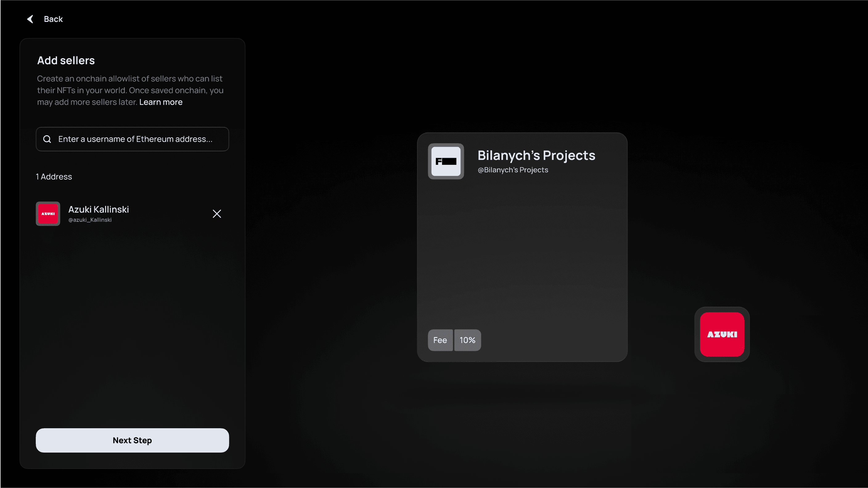Click the large floating Azuki icon
Screen dimensions: 868x488
click(x=722, y=335)
